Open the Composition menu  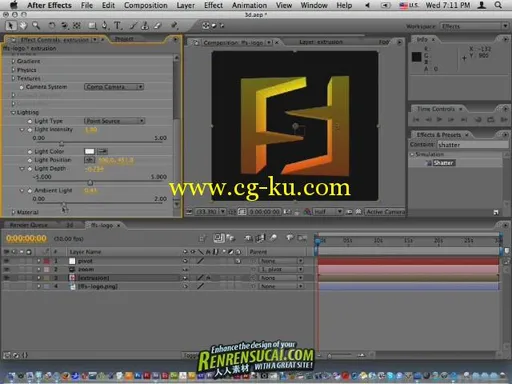pos(146,5)
